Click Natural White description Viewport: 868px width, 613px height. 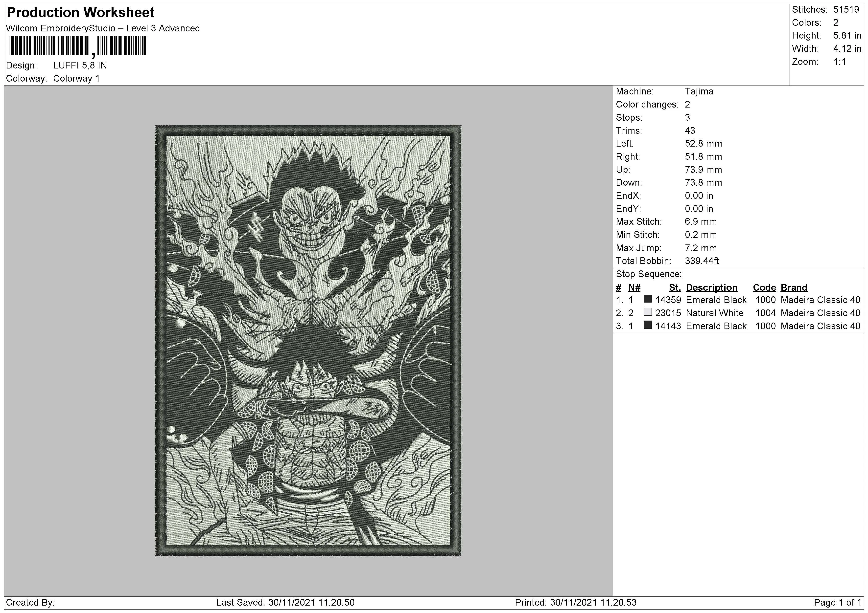click(x=715, y=313)
